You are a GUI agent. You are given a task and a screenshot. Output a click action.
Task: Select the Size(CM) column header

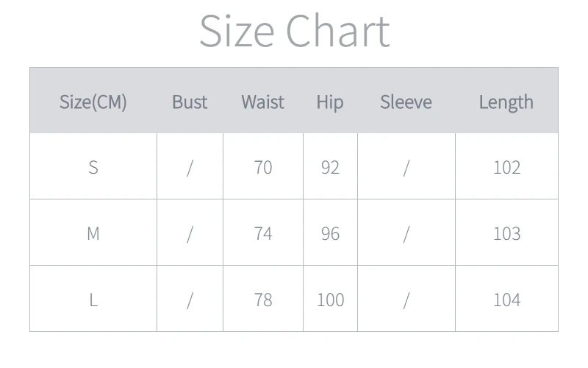93,102
